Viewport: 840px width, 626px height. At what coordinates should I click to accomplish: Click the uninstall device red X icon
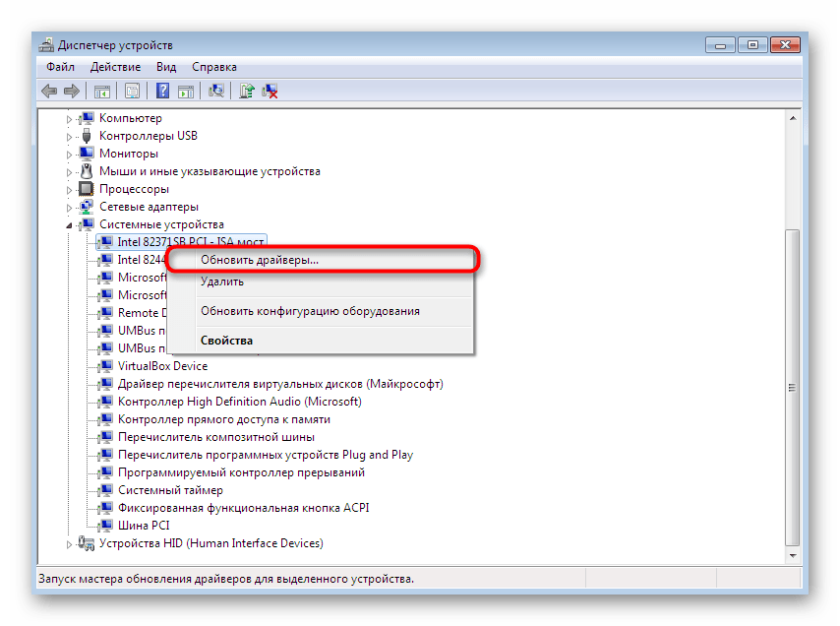(x=270, y=91)
